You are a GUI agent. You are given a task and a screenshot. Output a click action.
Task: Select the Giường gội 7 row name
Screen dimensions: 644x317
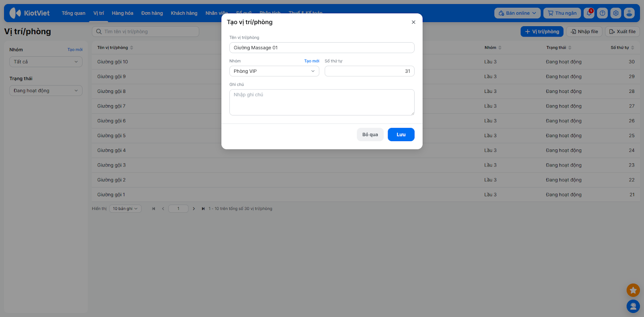111,106
